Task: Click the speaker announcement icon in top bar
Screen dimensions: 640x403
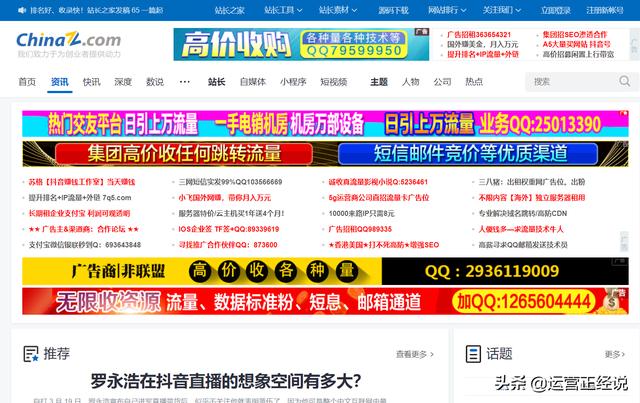Action: tap(22, 10)
